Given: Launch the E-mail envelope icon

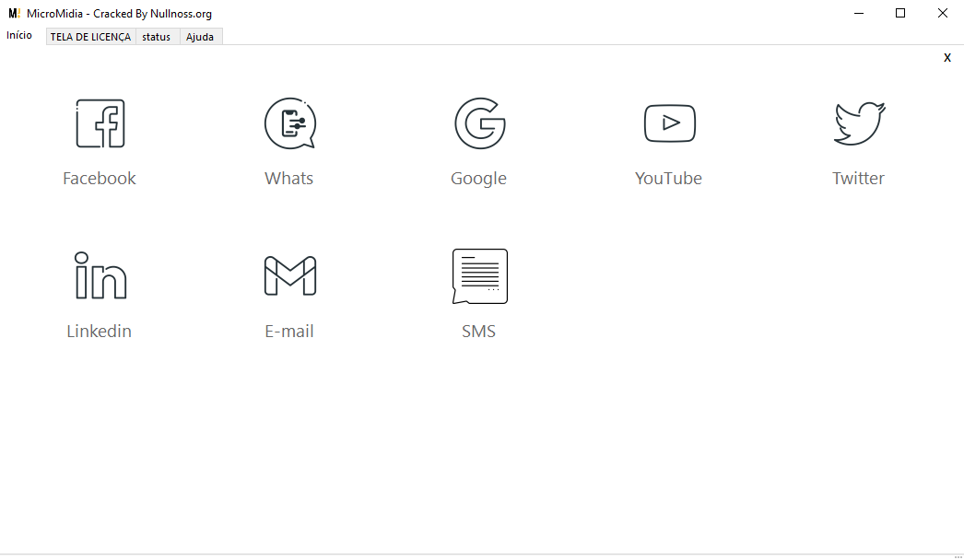Looking at the screenshot, I should click(x=290, y=276).
